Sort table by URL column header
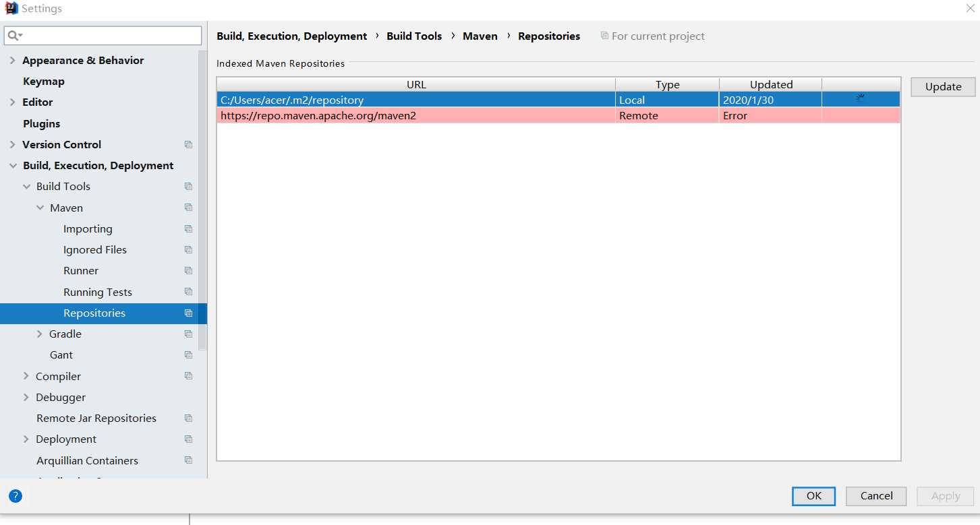 pos(416,85)
